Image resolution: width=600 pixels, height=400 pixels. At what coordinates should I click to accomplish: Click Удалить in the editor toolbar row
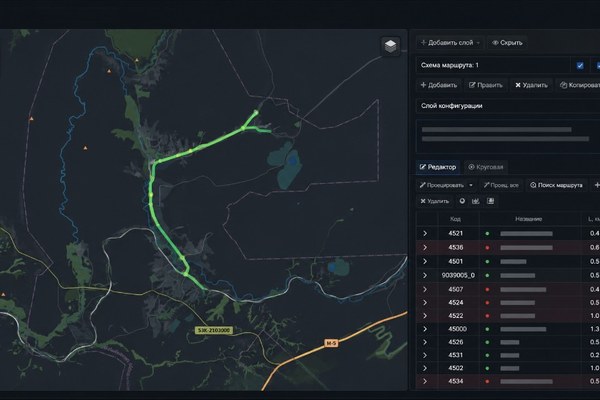tap(435, 201)
